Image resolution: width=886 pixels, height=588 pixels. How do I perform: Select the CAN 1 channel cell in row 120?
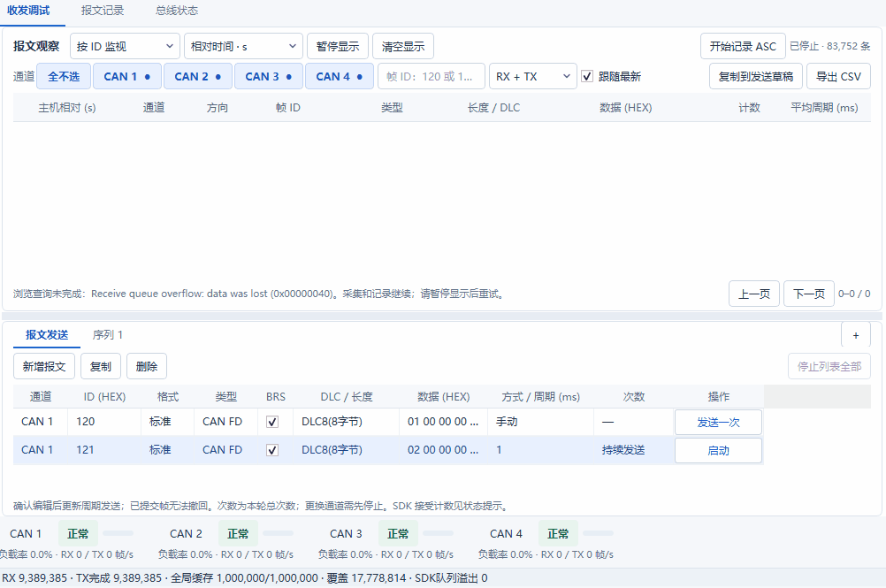tap(40, 422)
